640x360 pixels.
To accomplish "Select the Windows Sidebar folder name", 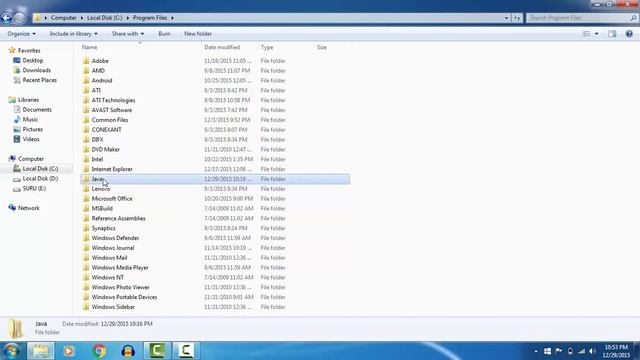I will click(113, 307).
